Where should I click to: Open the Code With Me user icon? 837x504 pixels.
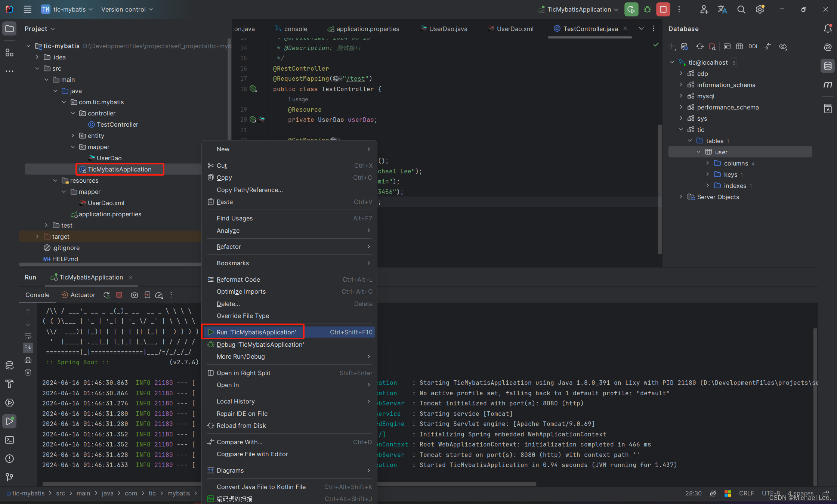(704, 9)
